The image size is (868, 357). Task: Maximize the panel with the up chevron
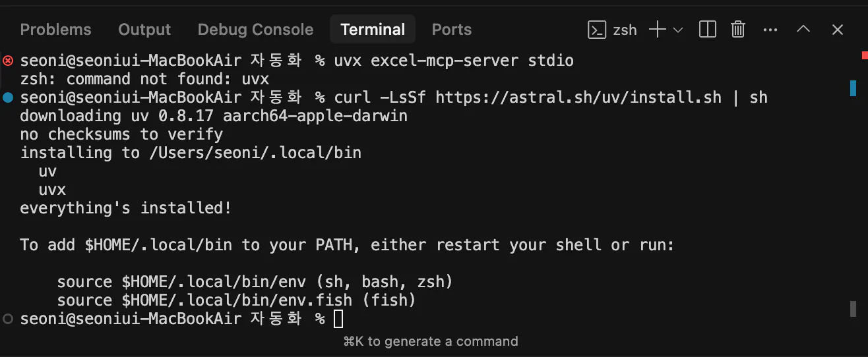[x=803, y=30]
